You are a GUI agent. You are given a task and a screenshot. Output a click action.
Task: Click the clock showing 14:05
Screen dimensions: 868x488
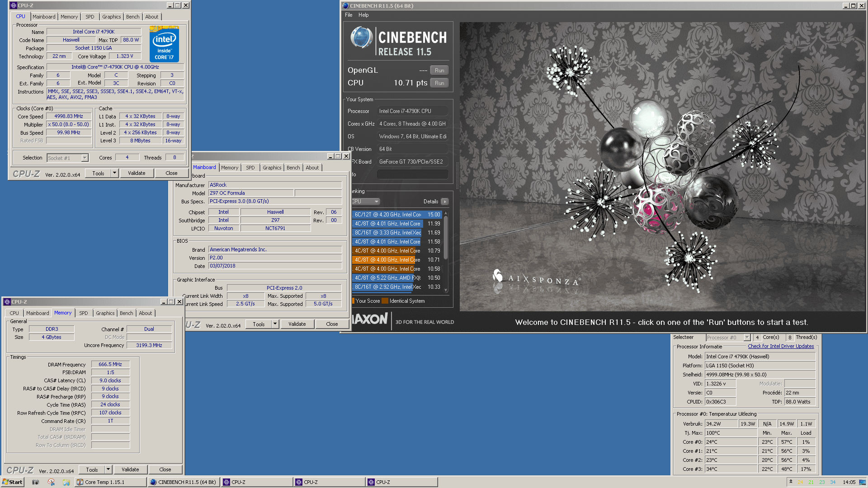(849, 482)
